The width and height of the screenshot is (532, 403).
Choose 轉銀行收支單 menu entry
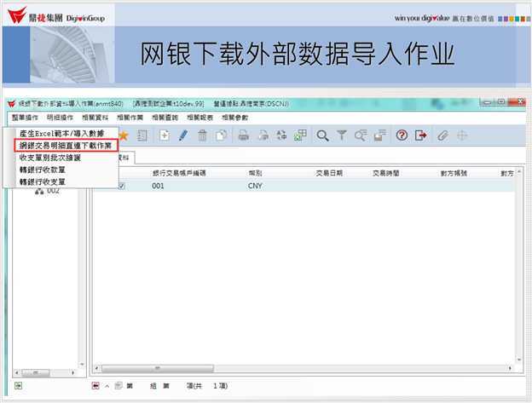[43, 181]
